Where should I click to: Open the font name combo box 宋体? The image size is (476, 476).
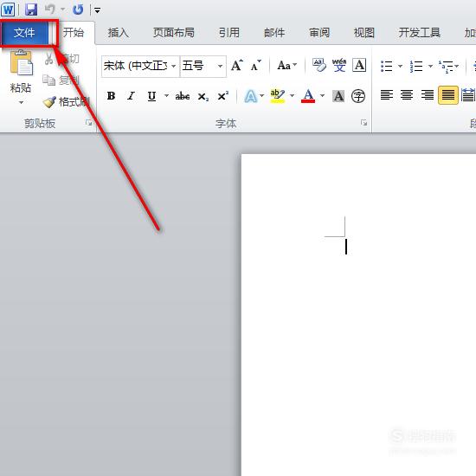pyautogui.click(x=140, y=66)
